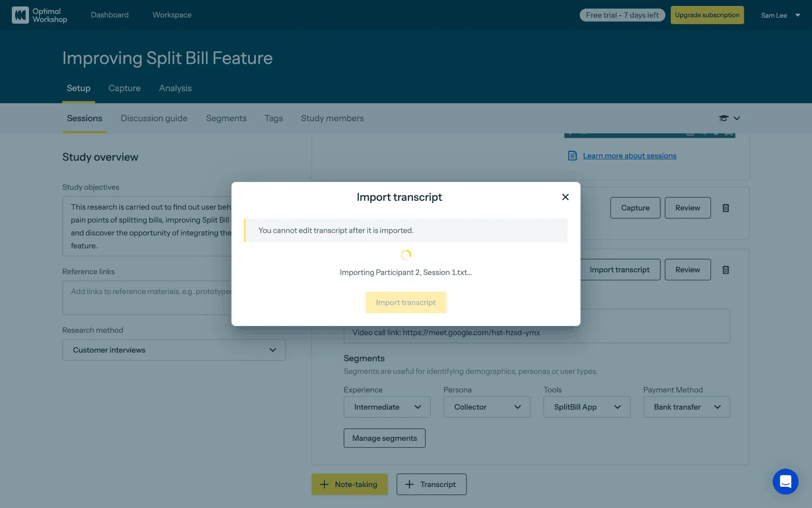Delete the session with the Capture button

pos(725,208)
